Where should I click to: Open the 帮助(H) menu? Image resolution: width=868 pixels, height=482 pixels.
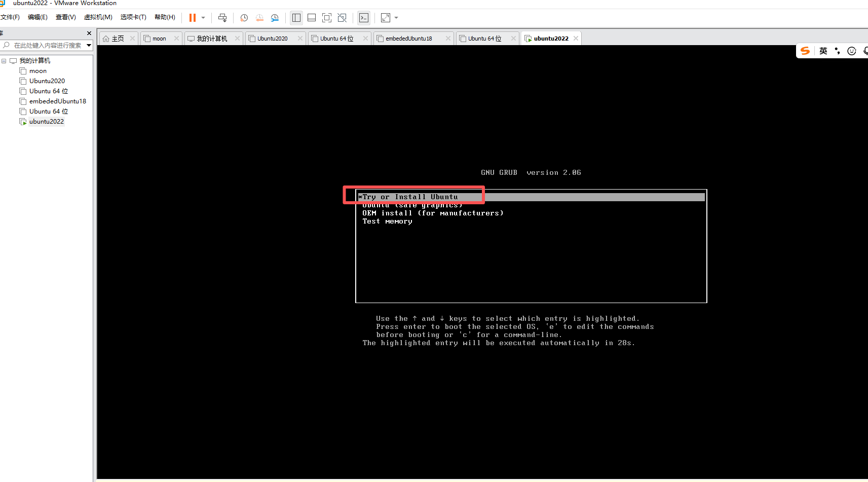(165, 17)
